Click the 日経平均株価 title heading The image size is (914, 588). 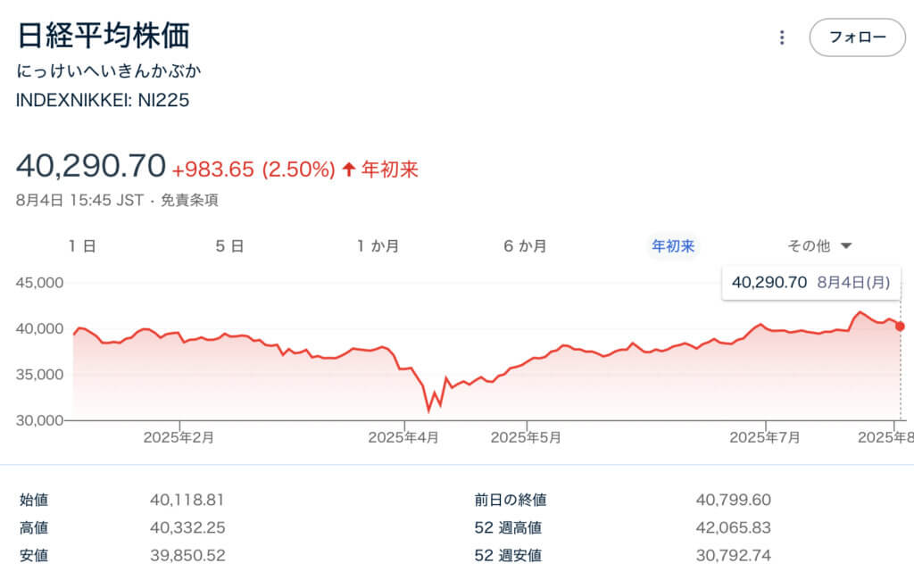point(104,35)
